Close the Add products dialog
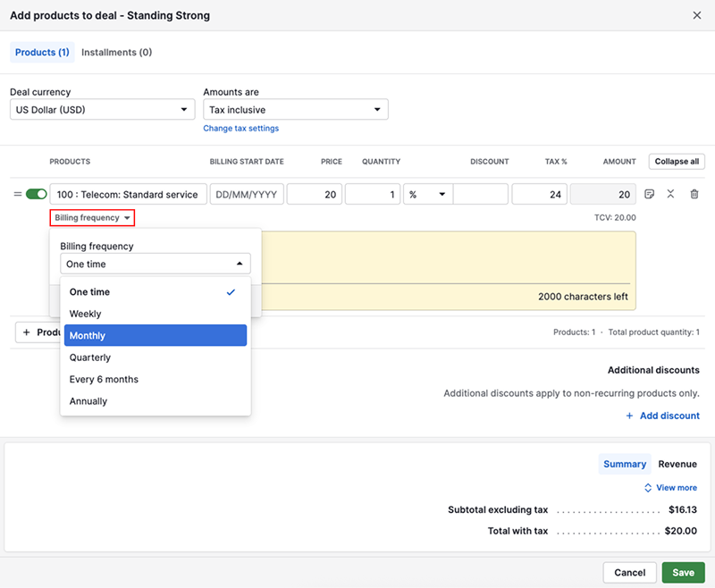Screen dimensions: 715x588 coord(697,15)
